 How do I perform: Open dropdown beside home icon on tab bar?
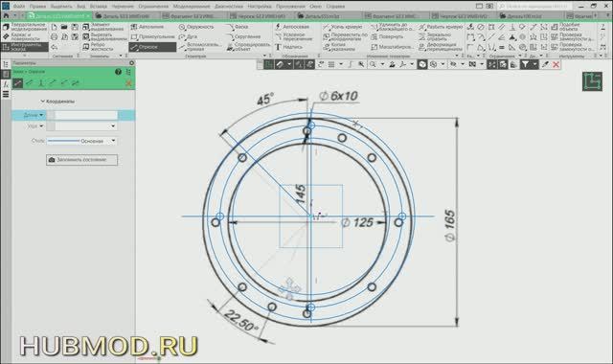pyautogui.click(x=15, y=15)
